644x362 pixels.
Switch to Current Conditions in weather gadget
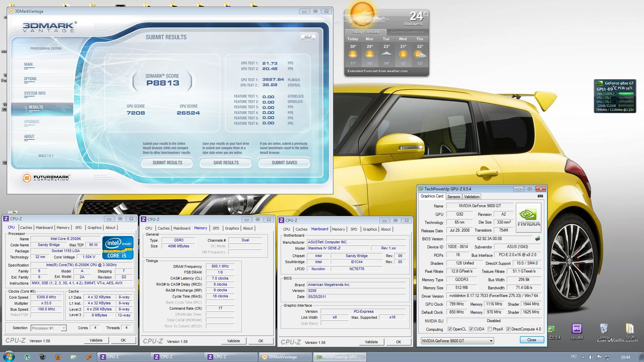point(407,32)
